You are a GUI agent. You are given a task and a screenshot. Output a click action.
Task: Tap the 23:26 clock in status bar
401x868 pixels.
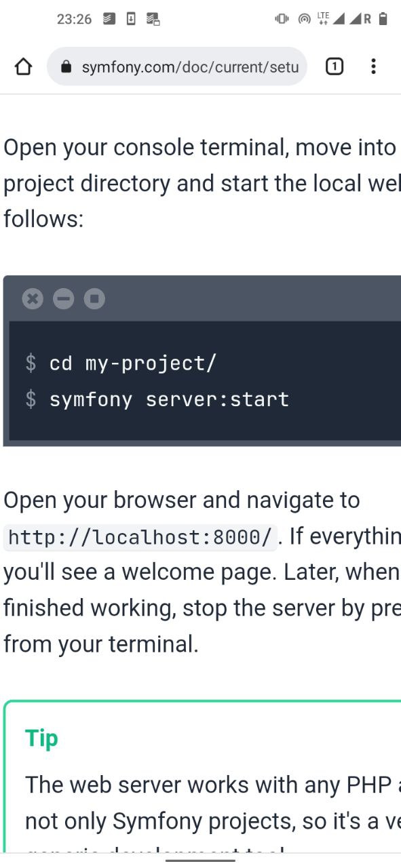tap(74, 19)
